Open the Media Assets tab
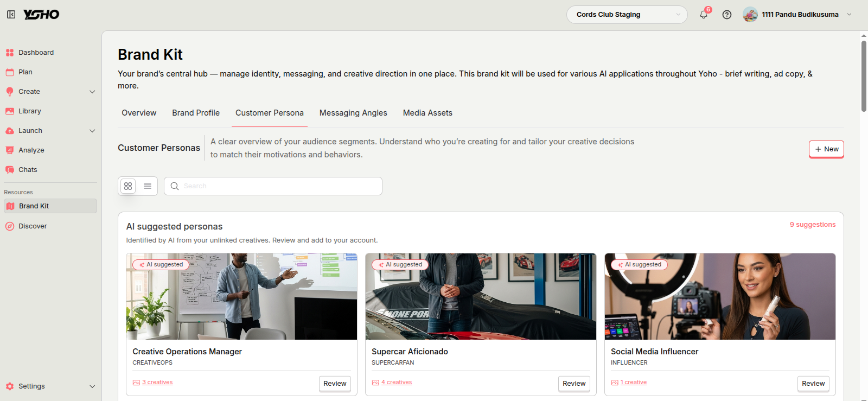The height and width of the screenshot is (401, 868). 427,113
